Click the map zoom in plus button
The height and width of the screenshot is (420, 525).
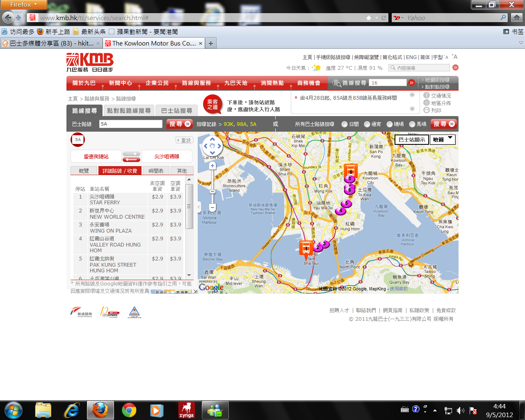pyautogui.click(x=212, y=166)
